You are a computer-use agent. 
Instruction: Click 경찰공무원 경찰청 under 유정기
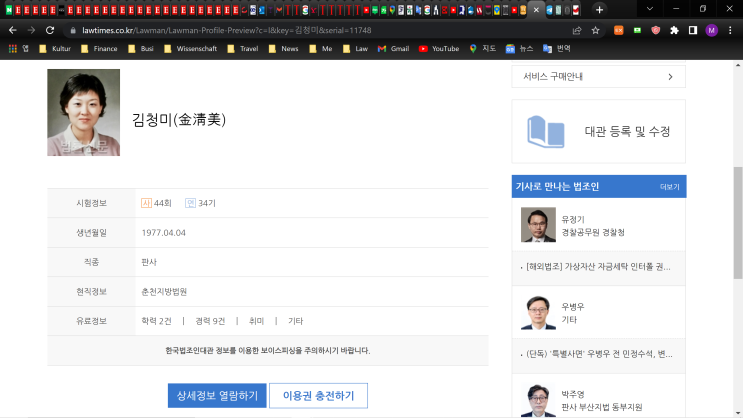click(x=593, y=232)
